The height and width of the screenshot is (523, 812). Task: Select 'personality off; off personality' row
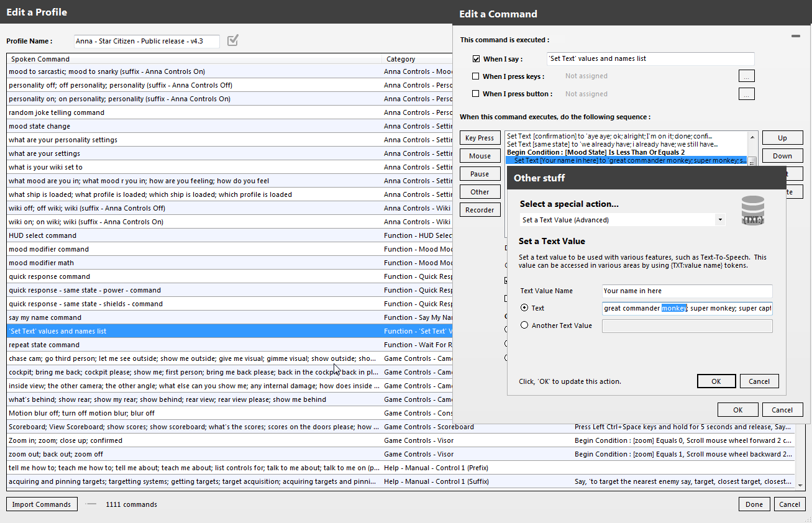tap(230, 85)
